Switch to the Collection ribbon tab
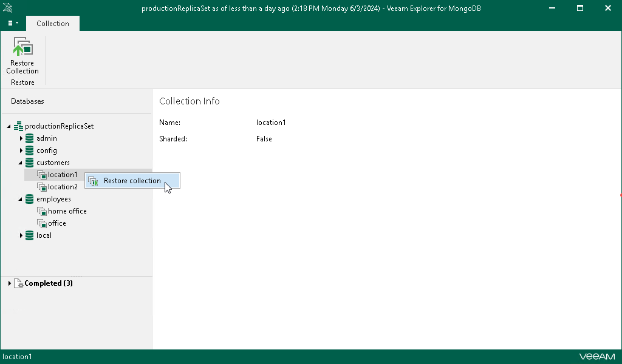This screenshot has height=364, width=622. 53,24
